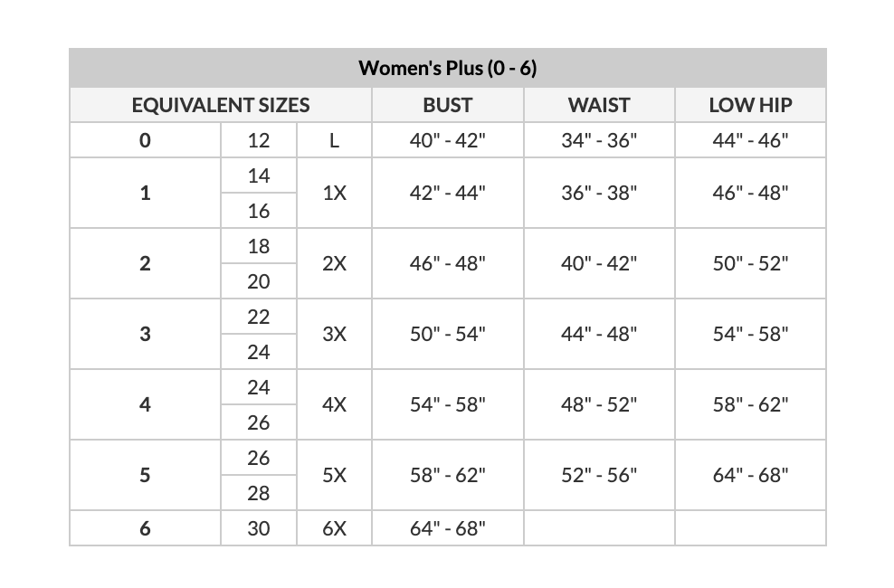894x588 pixels.
Task: Click low hip measurement 64" - 68" cell
Action: pyautogui.click(x=750, y=475)
